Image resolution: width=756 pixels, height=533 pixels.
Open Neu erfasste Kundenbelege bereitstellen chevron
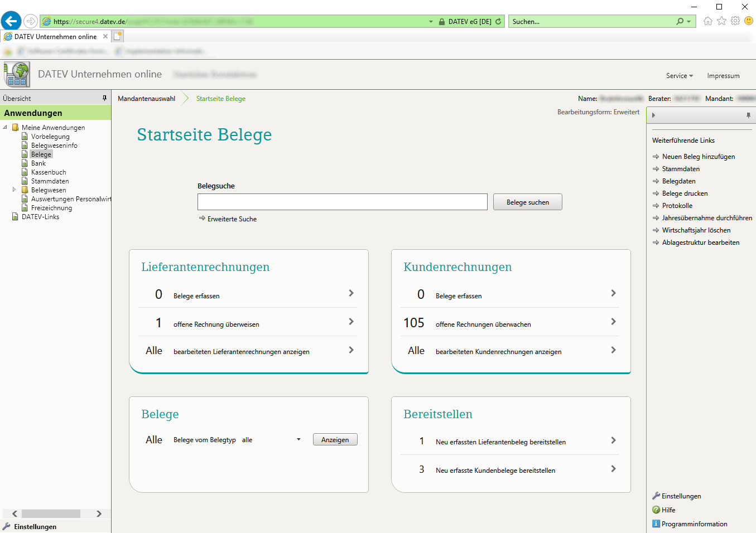coord(613,469)
